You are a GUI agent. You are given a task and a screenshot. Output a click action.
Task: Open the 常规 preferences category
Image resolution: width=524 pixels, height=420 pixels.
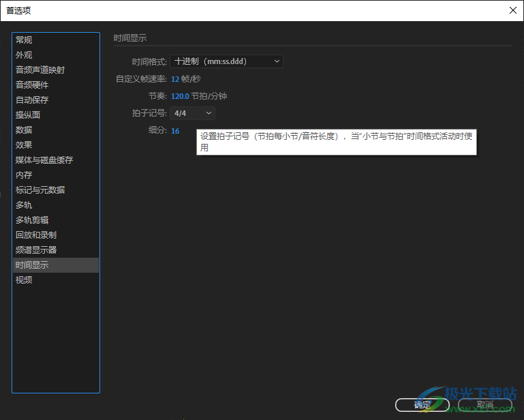coord(25,40)
